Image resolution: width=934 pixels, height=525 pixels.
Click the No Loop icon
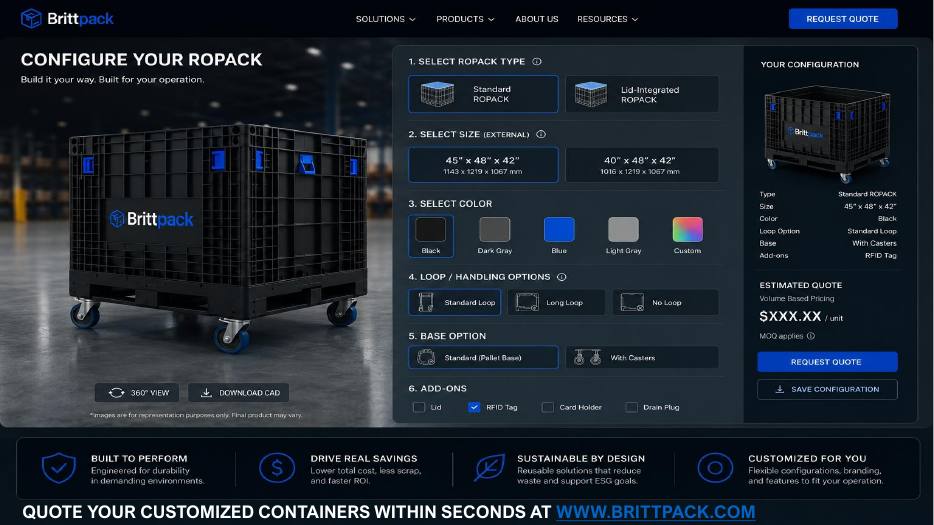[x=632, y=302]
